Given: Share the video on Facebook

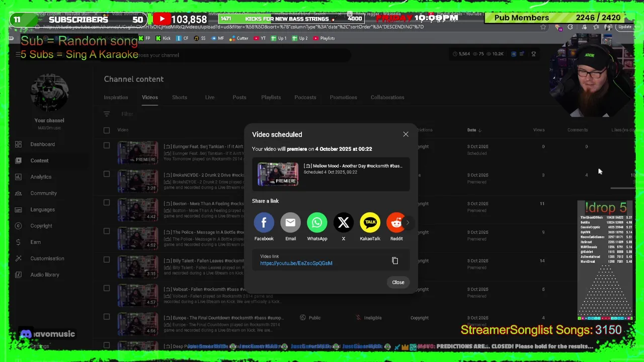Looking at the screenshot, I should pyautogui.click(x=264, y=223).
